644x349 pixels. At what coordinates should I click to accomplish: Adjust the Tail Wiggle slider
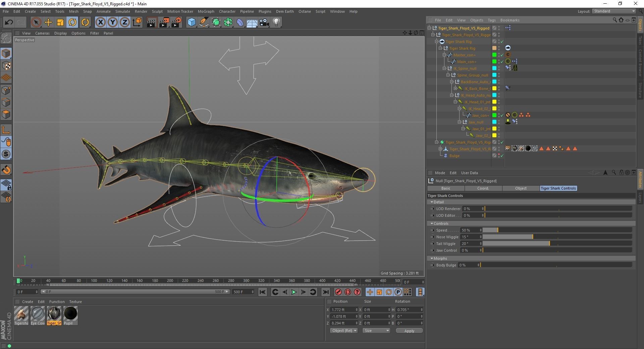(557, 244)
